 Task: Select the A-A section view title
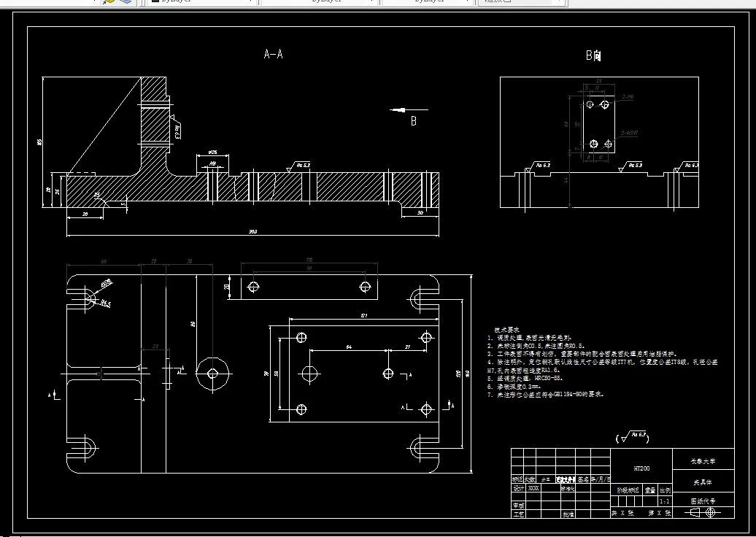point(274,53)
